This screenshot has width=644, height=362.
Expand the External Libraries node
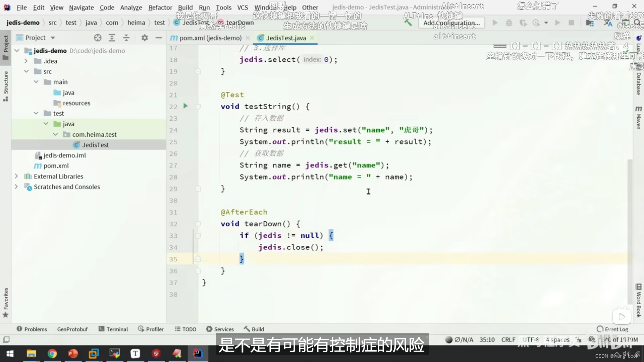(x=16, y=176)
